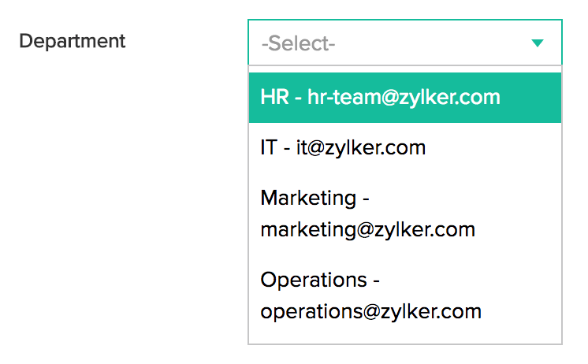Viewport: 588px width, 364px height.
Task: Open the Department select box
Action: click(x=404, y=43)
